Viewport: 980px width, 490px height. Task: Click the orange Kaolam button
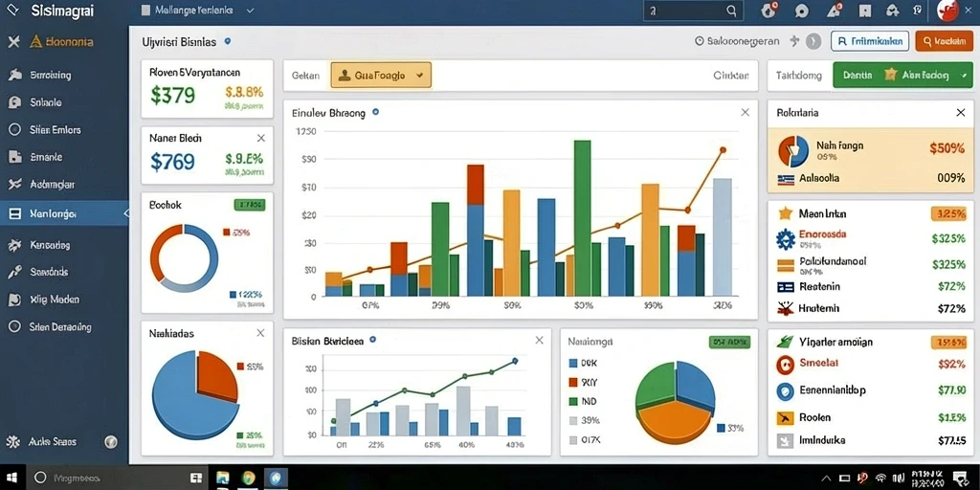click(x=944, y=41)
